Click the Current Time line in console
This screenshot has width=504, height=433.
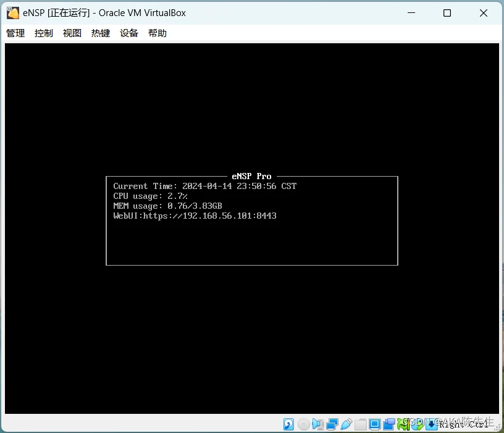pos(205,186)
